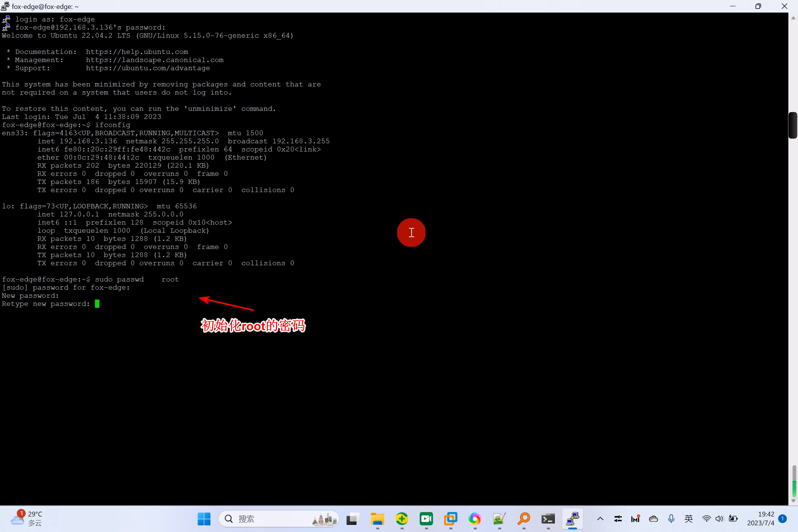Click the https://ubuntu.com/advantage URL
Image resolution: width=798 pixels, height=532 pixels.
(148, 68)
